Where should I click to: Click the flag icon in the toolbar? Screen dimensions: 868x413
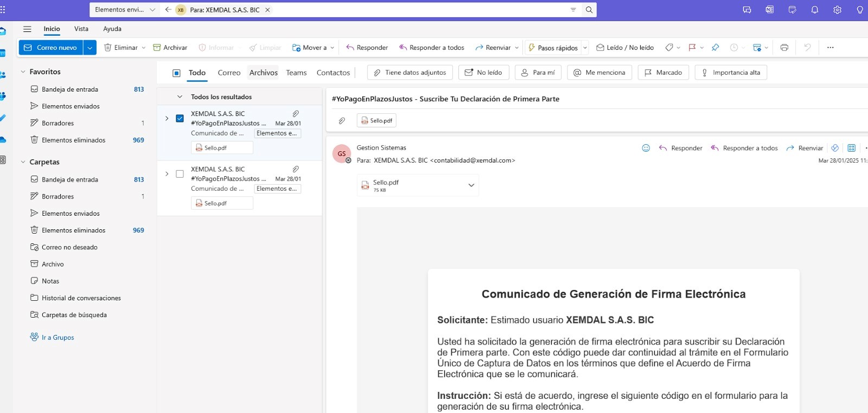[x=692, y=48]
